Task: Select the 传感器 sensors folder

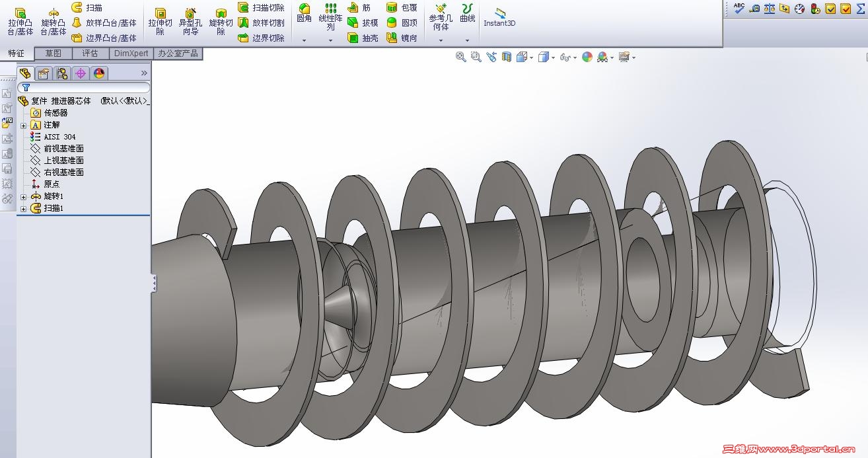Action: pos(49,113)
